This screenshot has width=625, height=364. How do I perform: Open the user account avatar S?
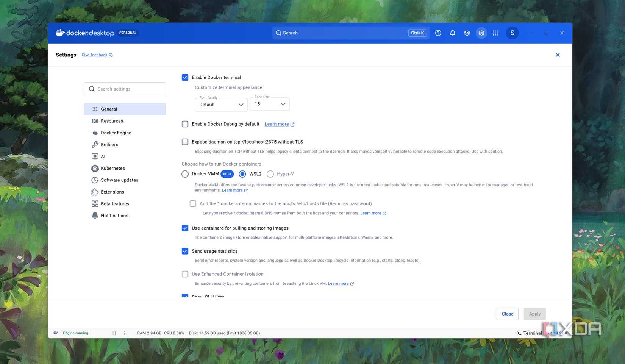click(512, 33)
